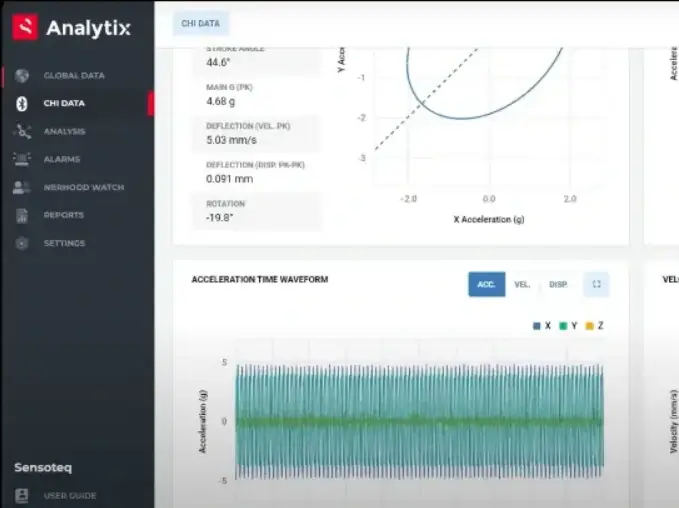The height and width of the screenshot is (508, 679).
Task: Click the CHI Data Bluetooth icon
Action: click(x=22, y=103)
